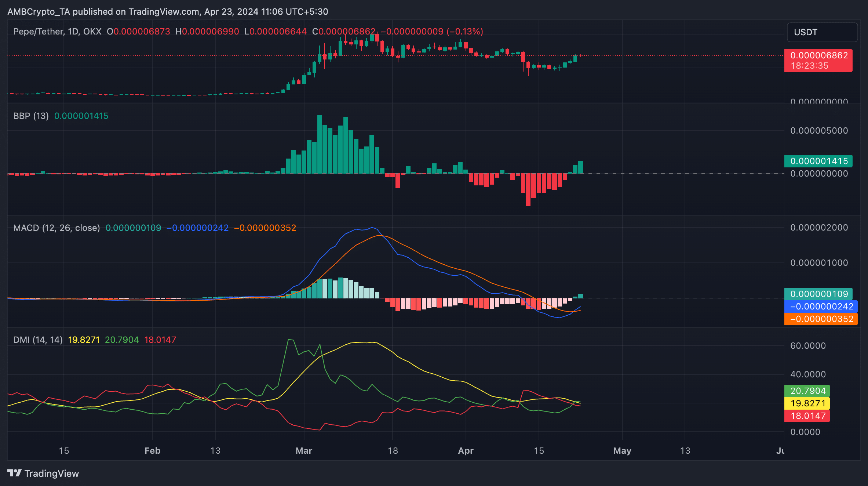Click DMI axis label 60.0000
This screenshot has height=486, width=868.
[808, 346]
